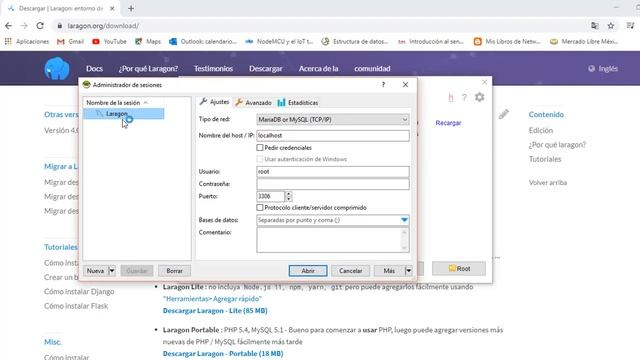Open new browser tab with plus
This screenshot has width=640, height=360.
click(x=131, y=8)
